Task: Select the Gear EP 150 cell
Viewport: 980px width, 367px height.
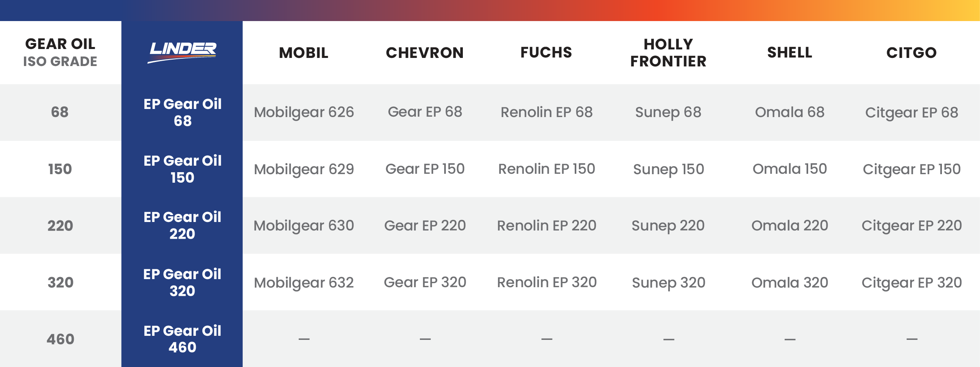Action: pos(425,169)
